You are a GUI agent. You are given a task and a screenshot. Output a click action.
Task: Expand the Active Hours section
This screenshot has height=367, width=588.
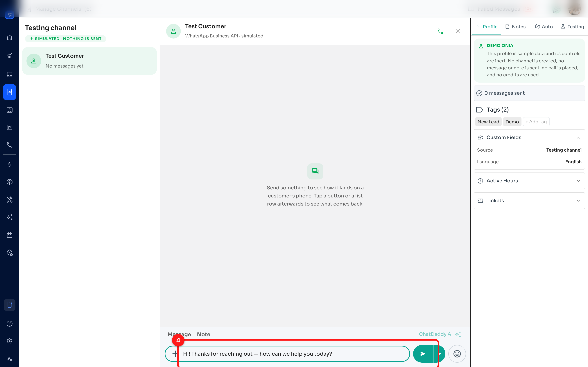click(x=529, y=181)
